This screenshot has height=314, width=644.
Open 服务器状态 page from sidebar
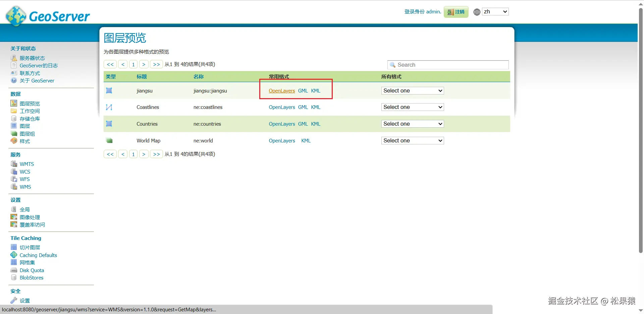[32, 58]
